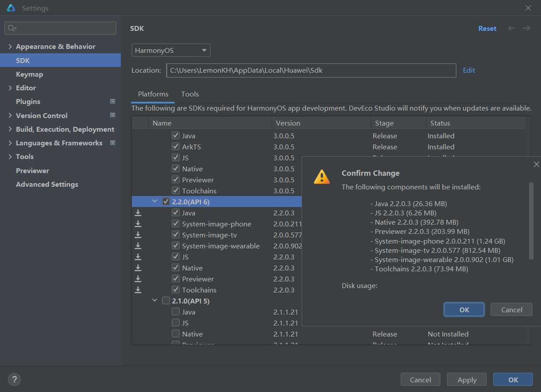Image resolution: width=541 pixels, height=392 pixels.
Task: Toggle the Toolchains 3.0.0.5 checkbox
Action: pyautogui.click(x=175, y=191)
